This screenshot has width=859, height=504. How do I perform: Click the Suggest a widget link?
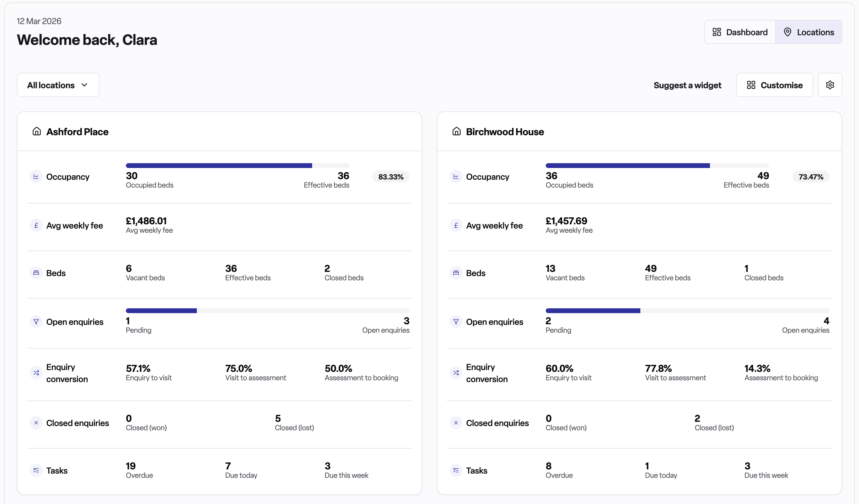[x=687, y=85]
